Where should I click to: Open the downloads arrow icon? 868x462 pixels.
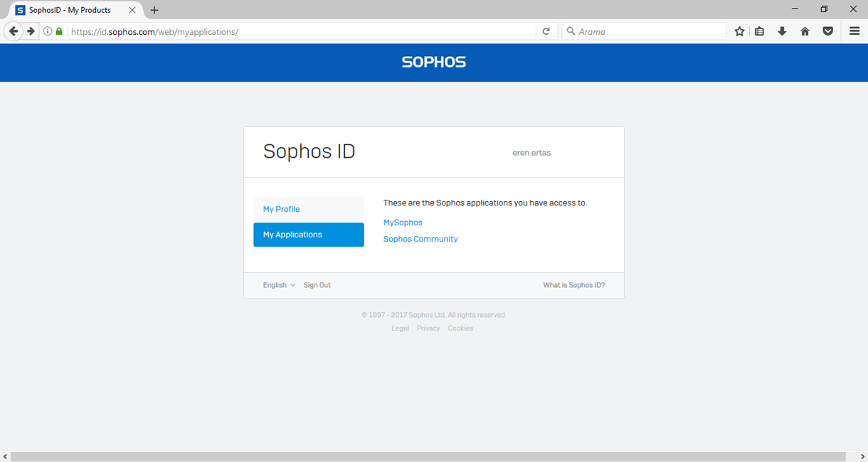point(783,31)
